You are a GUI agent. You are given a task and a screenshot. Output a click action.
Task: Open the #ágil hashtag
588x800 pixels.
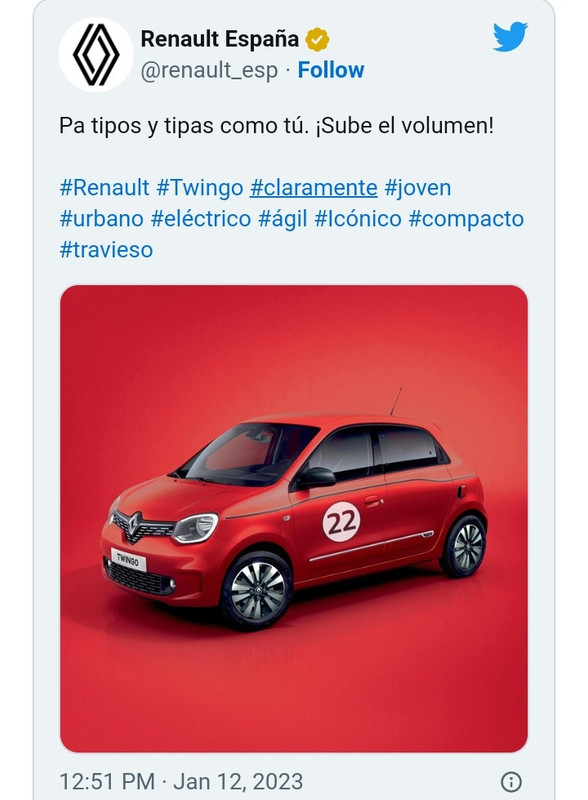pyautogui.click(x=283, y=219)
